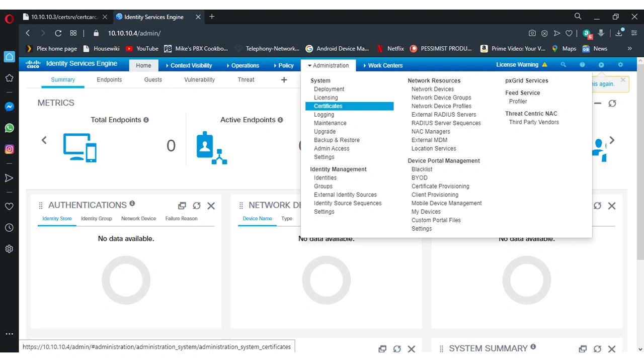Open the Opera main menu logo
Viewport: 644px width, 362px height.
9,20
